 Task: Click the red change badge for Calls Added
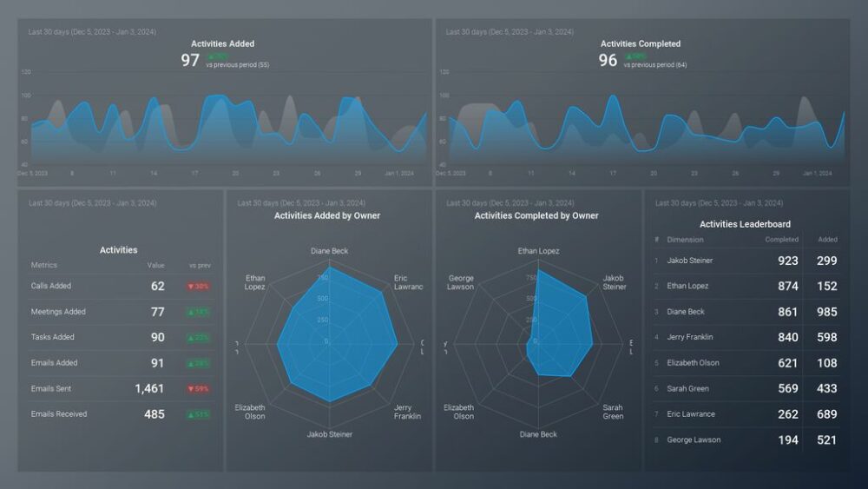(198, 287)
